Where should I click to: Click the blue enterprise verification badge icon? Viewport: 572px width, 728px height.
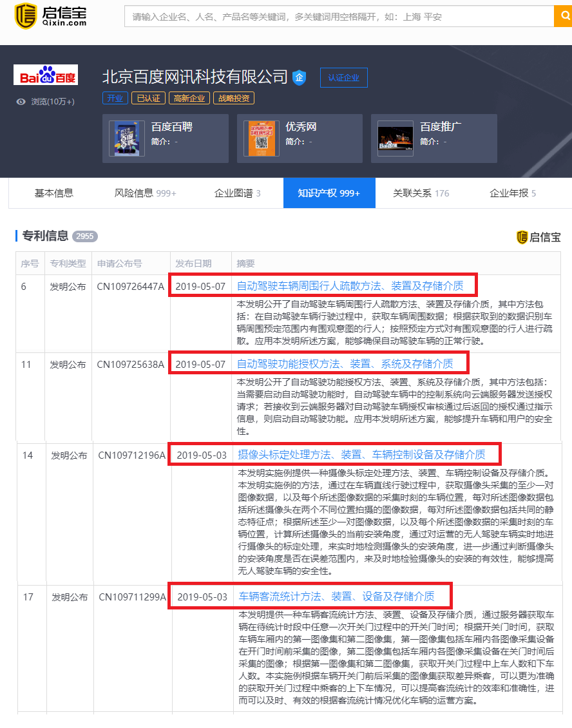(x=300, y=77)
